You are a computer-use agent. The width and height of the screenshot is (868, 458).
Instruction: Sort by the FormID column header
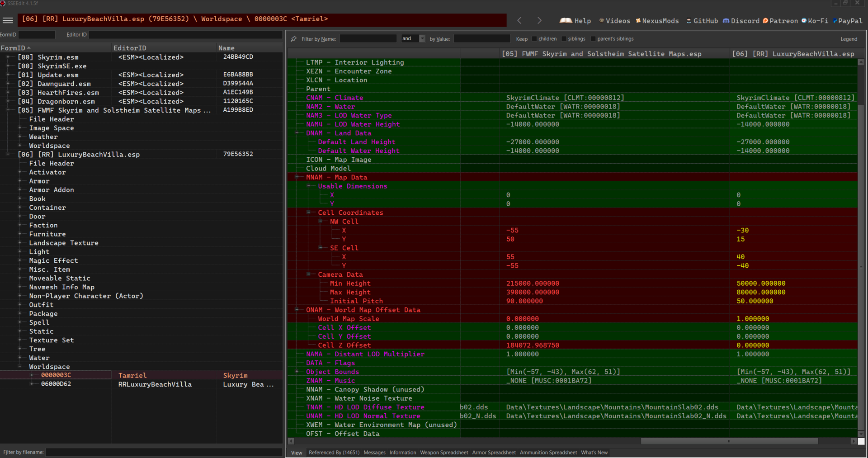click(x=56, y=48)
